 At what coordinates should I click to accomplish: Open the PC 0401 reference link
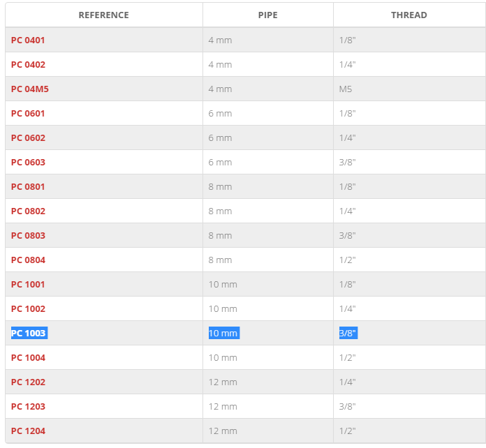(x=28, y=40)
